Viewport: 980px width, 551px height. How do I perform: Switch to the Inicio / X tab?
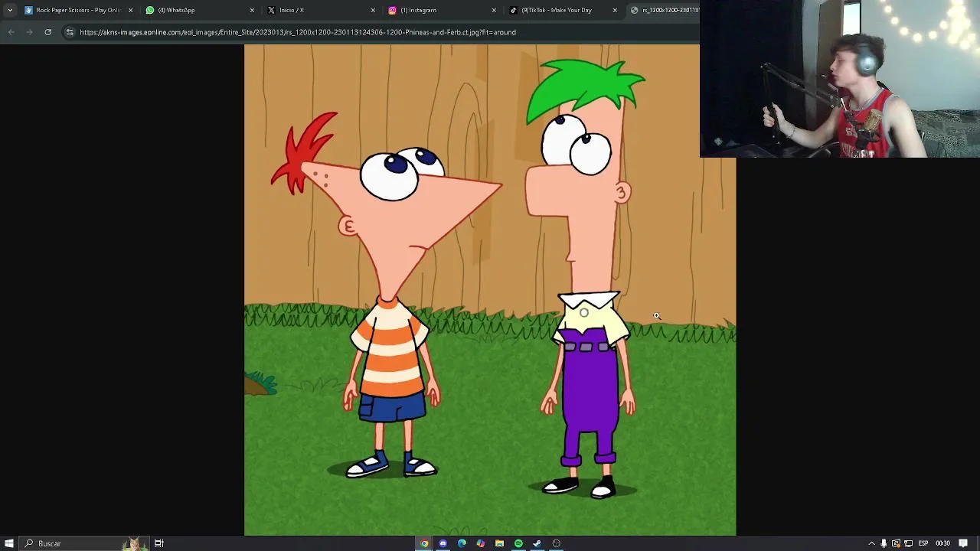coord(322,10)
